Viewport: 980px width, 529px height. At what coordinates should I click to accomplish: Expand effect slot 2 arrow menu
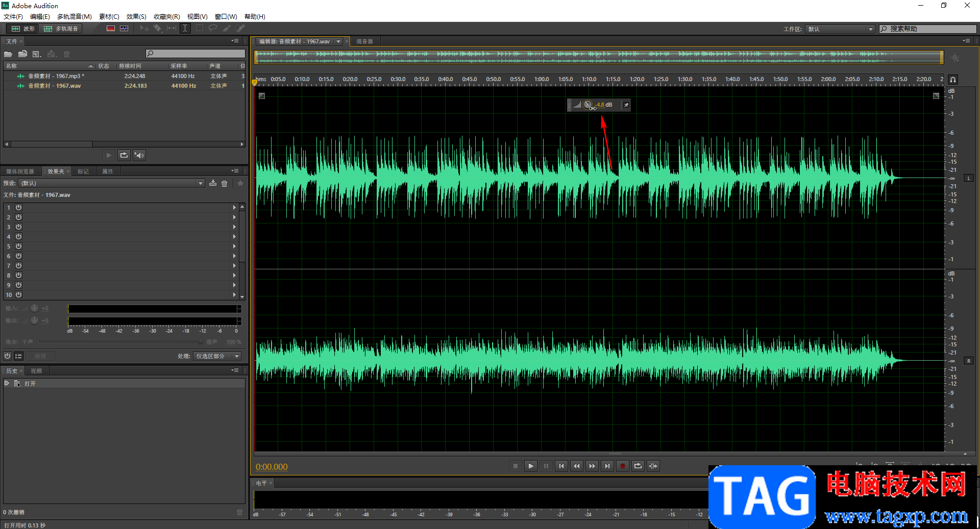click(234, 217)
